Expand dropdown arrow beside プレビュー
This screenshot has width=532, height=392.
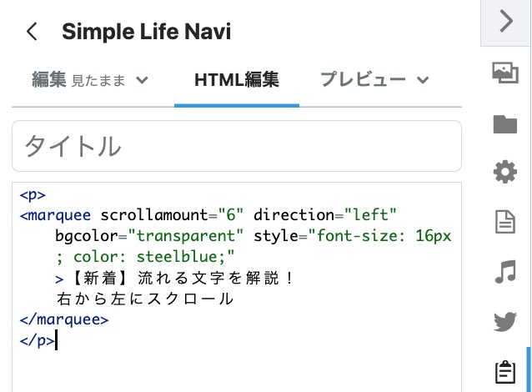click(423, 80)
